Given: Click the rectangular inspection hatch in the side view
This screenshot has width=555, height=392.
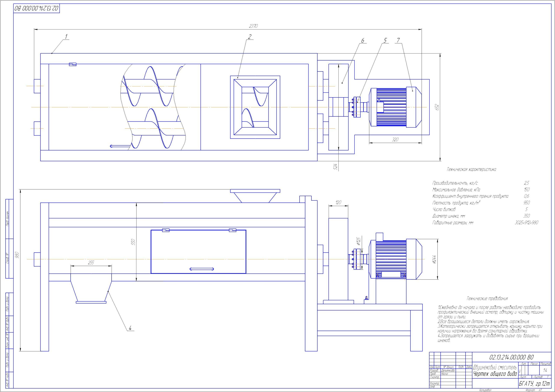Looking at the screenshot, I should [x=198, y=251].
